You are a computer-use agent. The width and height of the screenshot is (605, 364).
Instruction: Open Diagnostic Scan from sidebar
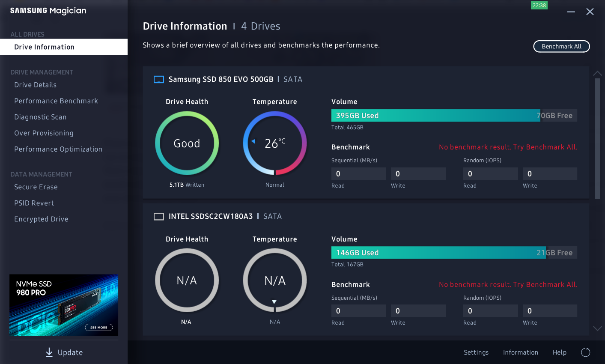(x=40, y=117)
